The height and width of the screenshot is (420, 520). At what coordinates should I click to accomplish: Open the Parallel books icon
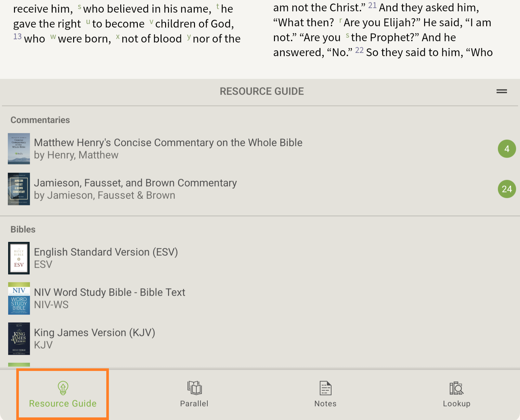(x=194, y=388)
